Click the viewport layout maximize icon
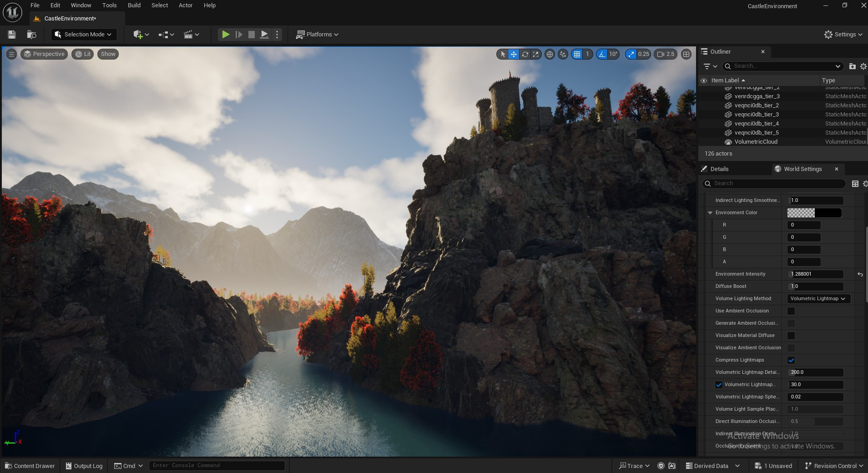 tap(686, 54)
